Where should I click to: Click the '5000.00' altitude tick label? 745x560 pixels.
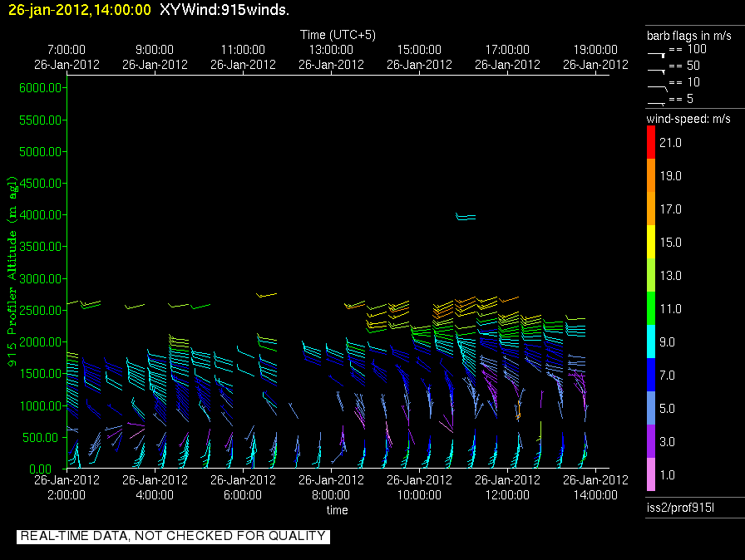tap(41, 152)
